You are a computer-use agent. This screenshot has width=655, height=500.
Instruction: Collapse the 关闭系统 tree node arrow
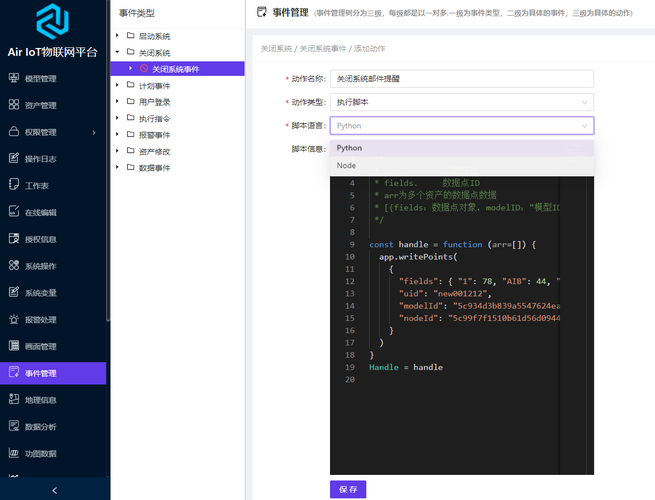tap(117, 52)
